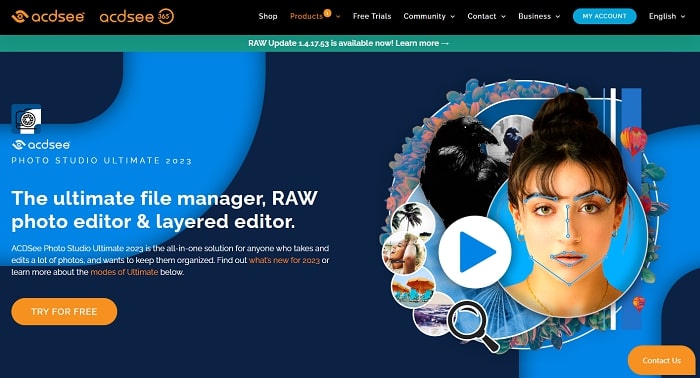Click the ACDSee logo in header
Viewport: 700px width, 378px height.
[x=48, y=17]
